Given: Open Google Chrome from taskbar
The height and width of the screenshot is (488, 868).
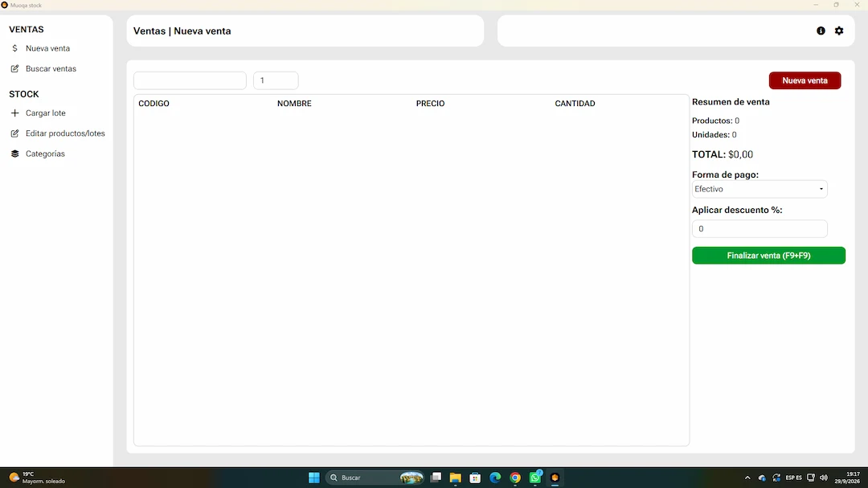Looking at the screenshot, I should pyautogui.click(x=515, y=478).
